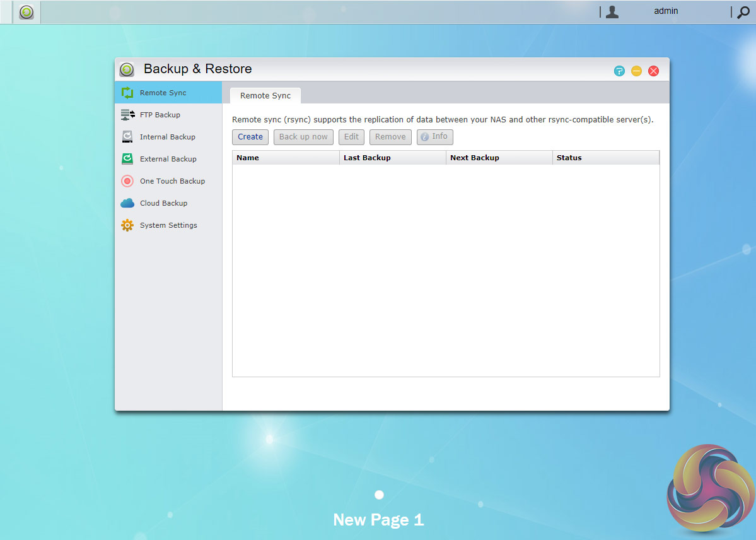Click the Backup & Restore taskbar icon
Image resolution: width=756 pixels, height=540 pixels.
26,12
